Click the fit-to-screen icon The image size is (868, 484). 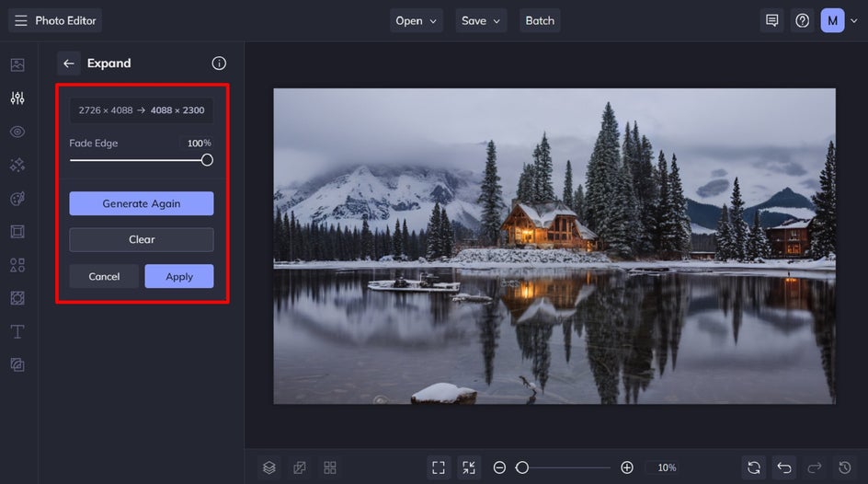click(439, 468)
